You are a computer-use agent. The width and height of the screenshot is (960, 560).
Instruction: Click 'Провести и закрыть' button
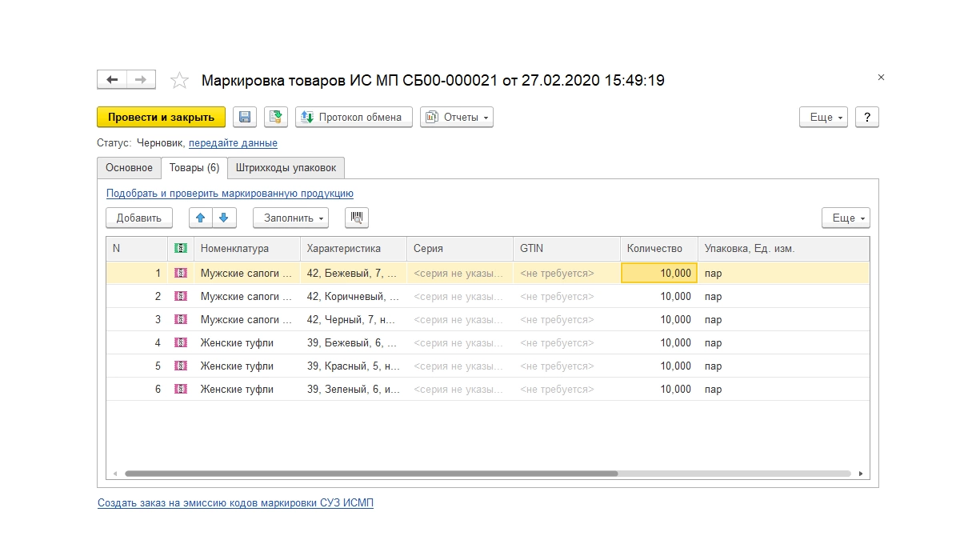coord(162,117)
